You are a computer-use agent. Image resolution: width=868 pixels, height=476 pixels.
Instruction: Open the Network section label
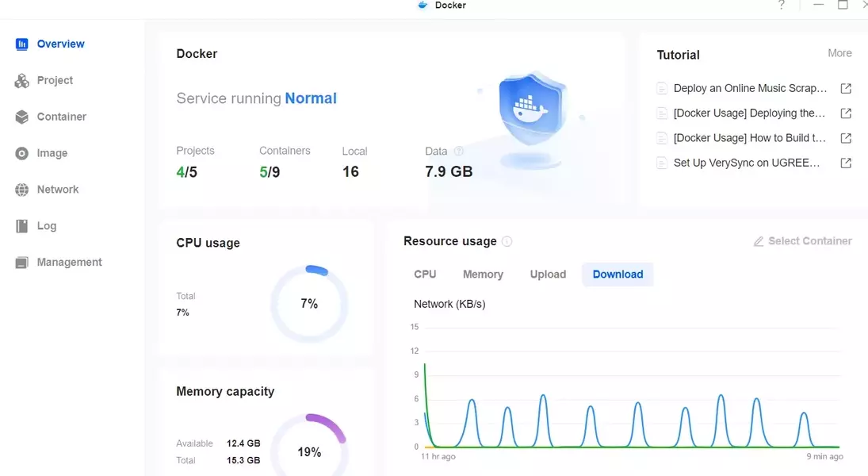pyautogui.click(x=58, y=190)
